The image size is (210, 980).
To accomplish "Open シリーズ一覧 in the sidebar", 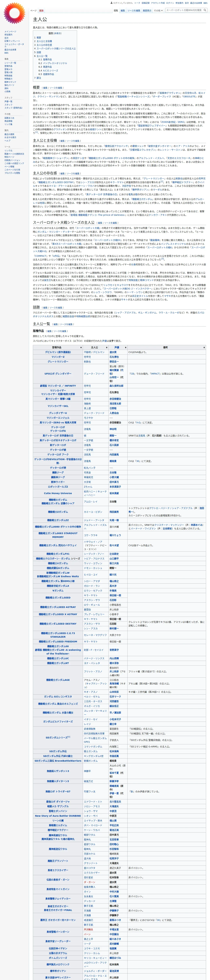I will (10, 63).
